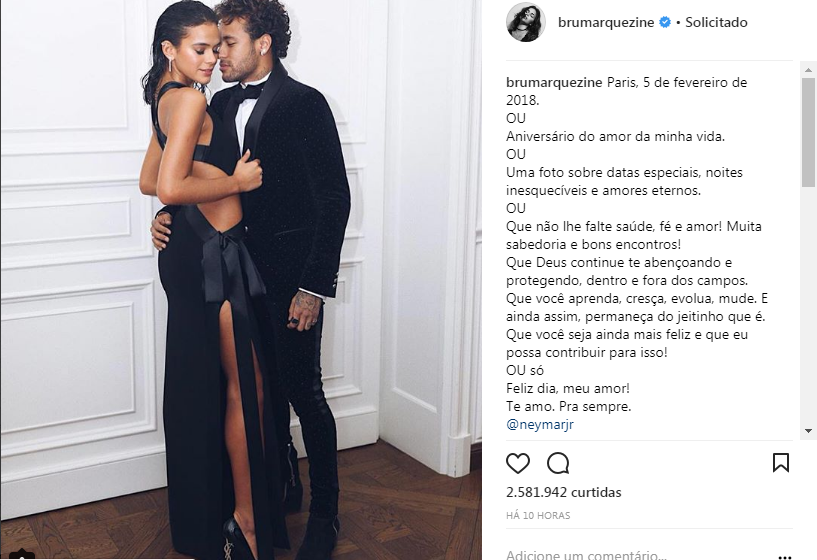
Task: Click the caption scrollbar thumb
Action: [808, 132]
